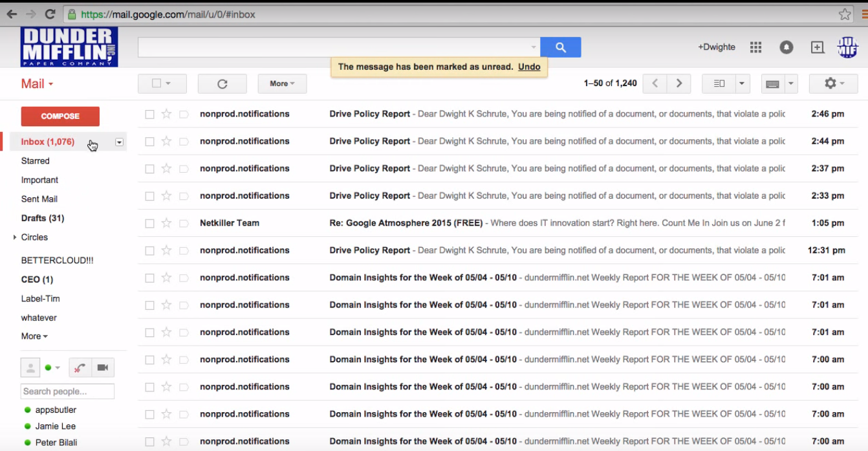
Task: Click the Search people field
Action: click(x=67, y=391)
